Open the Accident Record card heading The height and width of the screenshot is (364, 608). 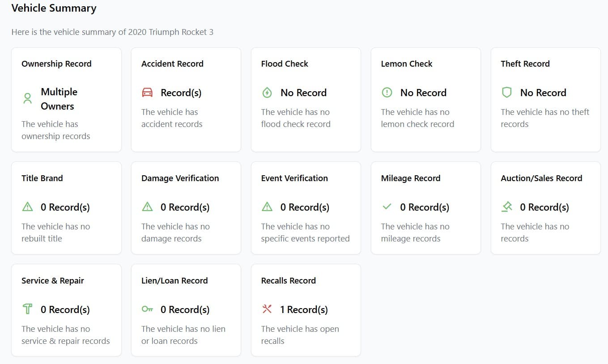172,63
